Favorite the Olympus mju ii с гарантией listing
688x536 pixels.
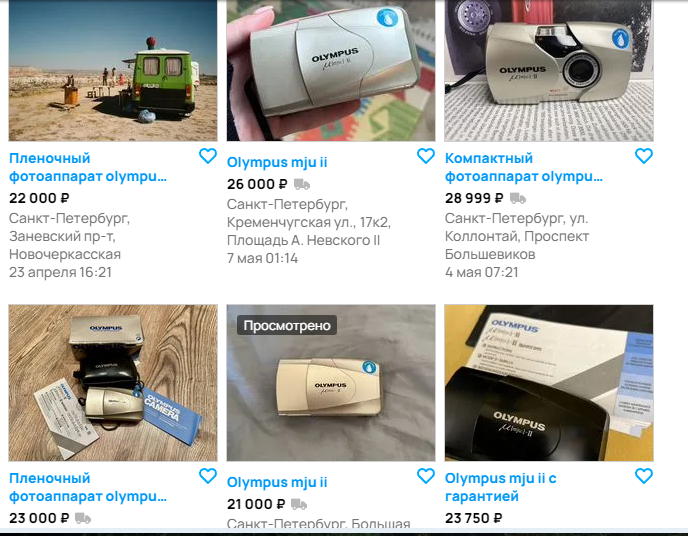tap(644, 476)
